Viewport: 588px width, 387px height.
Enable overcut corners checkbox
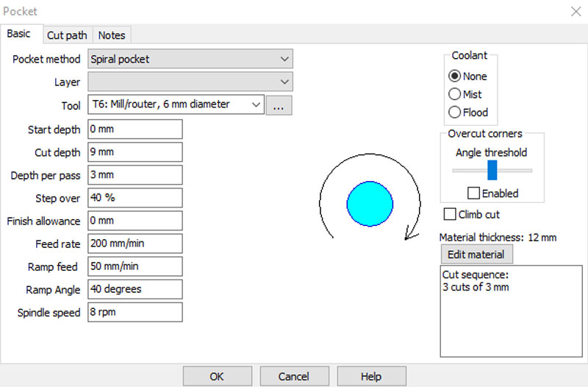(474, 193)
